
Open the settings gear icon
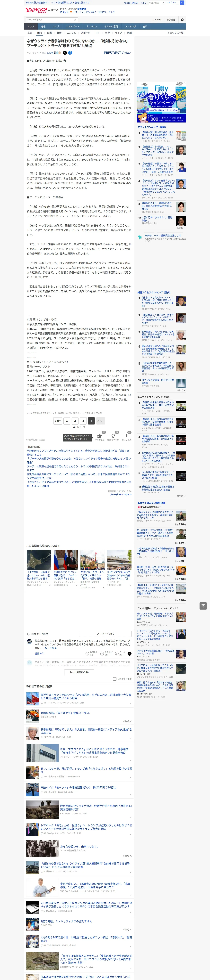[x=182, y=20]
